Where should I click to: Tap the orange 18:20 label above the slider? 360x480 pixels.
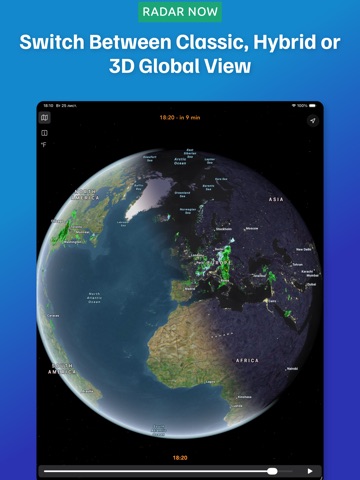[180, 458]
